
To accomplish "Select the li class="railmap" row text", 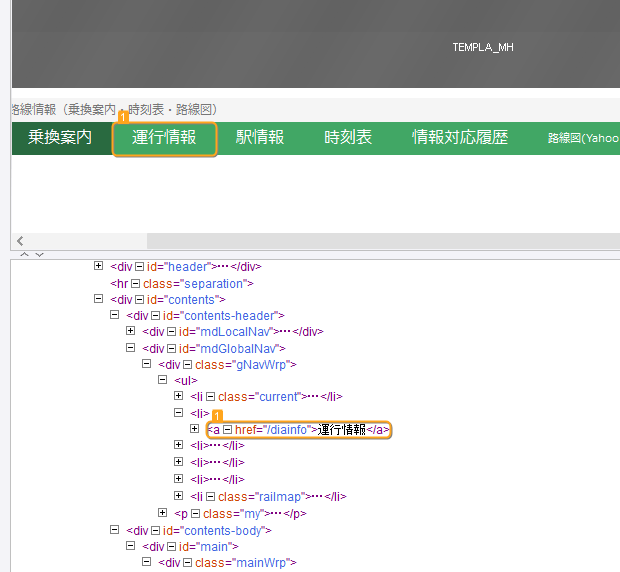I will [x=268, y=496].
